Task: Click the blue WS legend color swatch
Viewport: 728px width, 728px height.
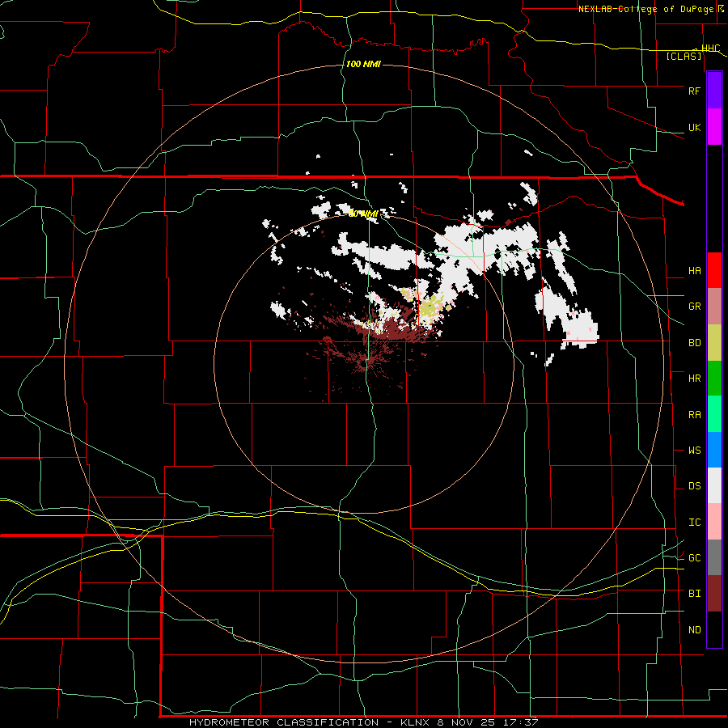Action: 714,450
